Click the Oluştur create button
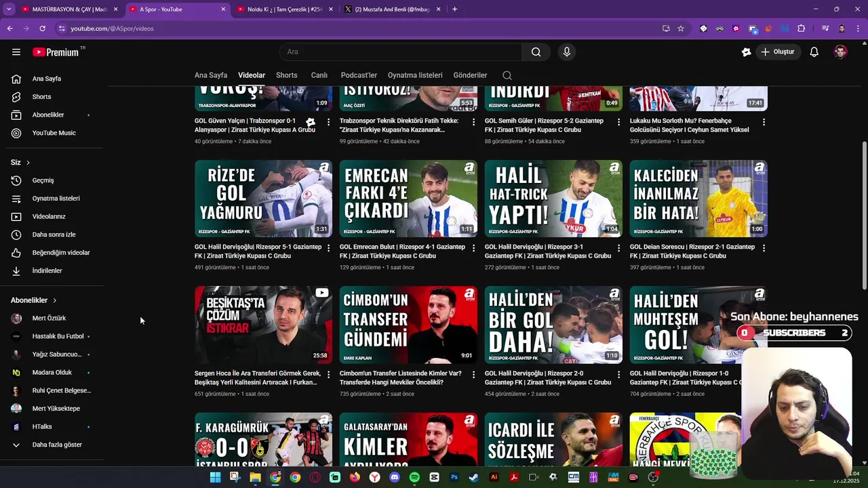 777,52
